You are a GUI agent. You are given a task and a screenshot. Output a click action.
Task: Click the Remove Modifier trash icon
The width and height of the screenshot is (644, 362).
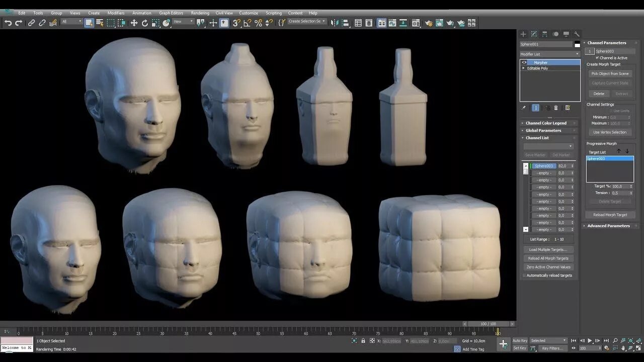point(556,108)
